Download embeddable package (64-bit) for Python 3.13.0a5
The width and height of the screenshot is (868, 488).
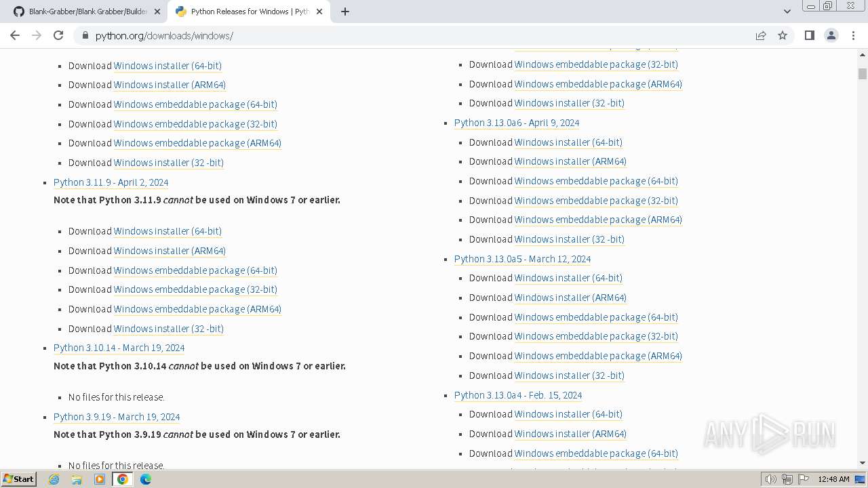[596, 317]
